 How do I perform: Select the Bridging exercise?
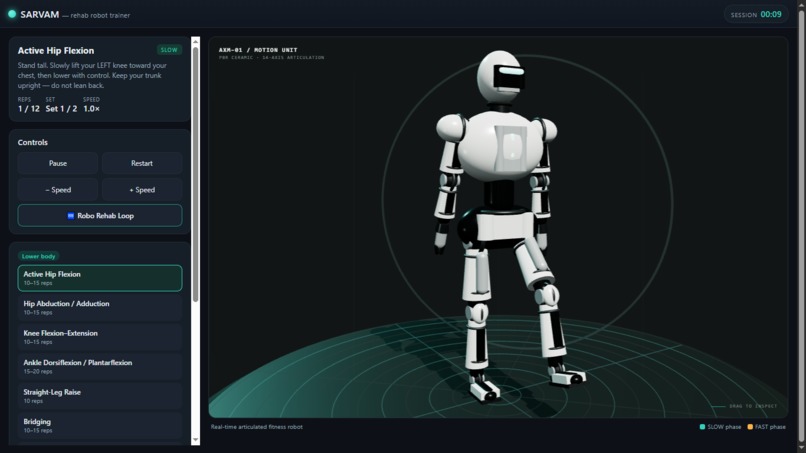(100, 425)
